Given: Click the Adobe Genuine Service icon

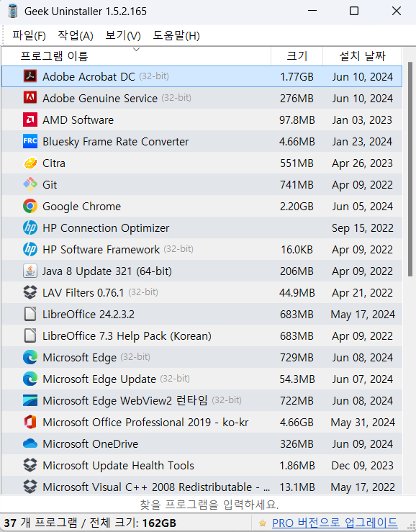Looking at the screenshot, I should click(x=30, y=98).
